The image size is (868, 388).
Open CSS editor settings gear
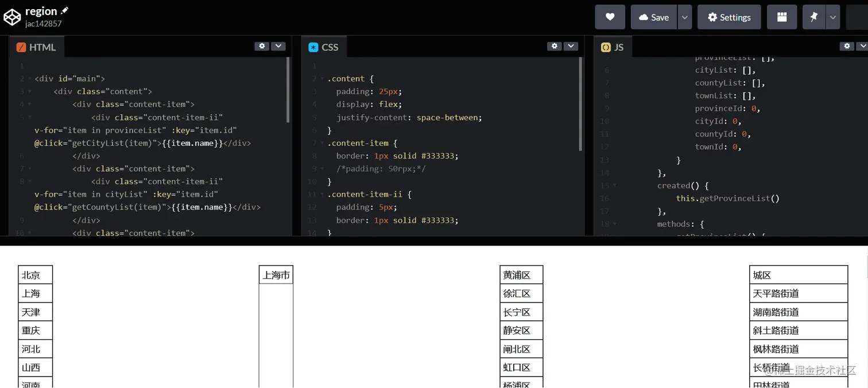pyautogui.click(x=555, y=46)
